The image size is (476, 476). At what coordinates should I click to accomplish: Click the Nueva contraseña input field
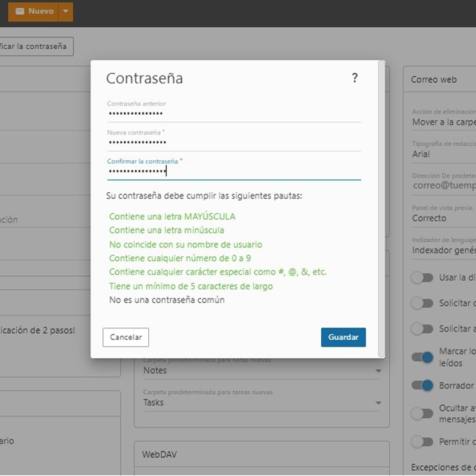pyautogui.click(x=233, y=143)
